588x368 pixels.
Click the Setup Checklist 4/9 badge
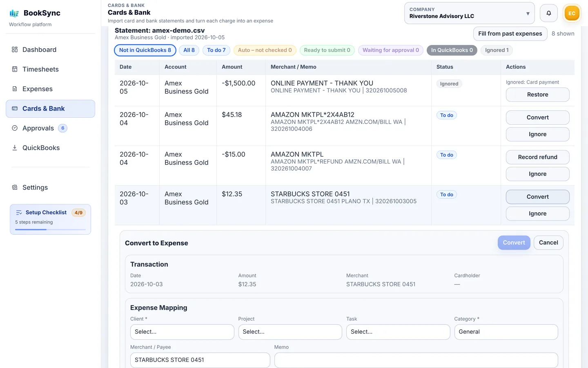point(78,213)
